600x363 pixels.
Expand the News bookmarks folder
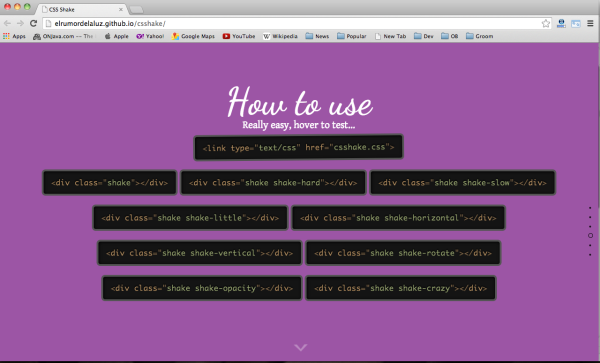317,36
